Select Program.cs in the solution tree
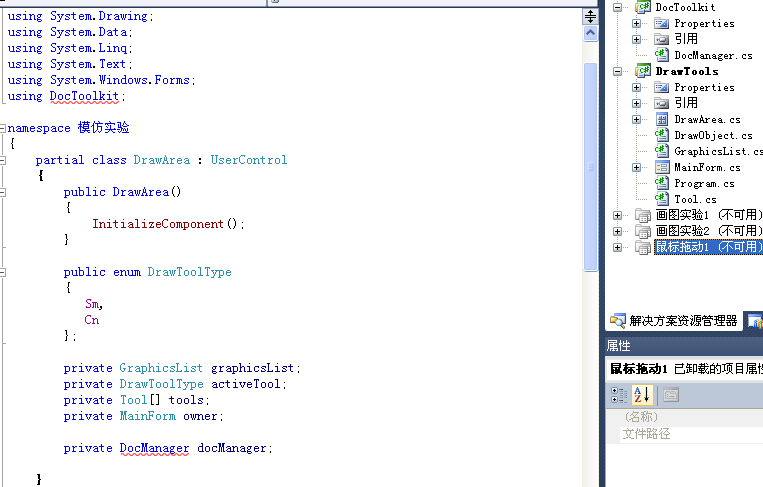 tap(704, 184)
